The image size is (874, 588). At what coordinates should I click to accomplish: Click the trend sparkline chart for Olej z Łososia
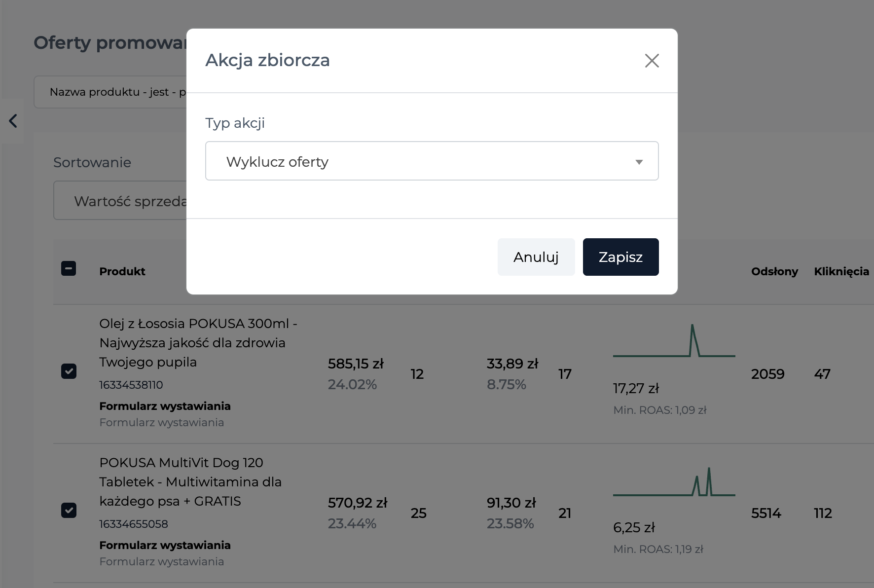coord(674,340)
